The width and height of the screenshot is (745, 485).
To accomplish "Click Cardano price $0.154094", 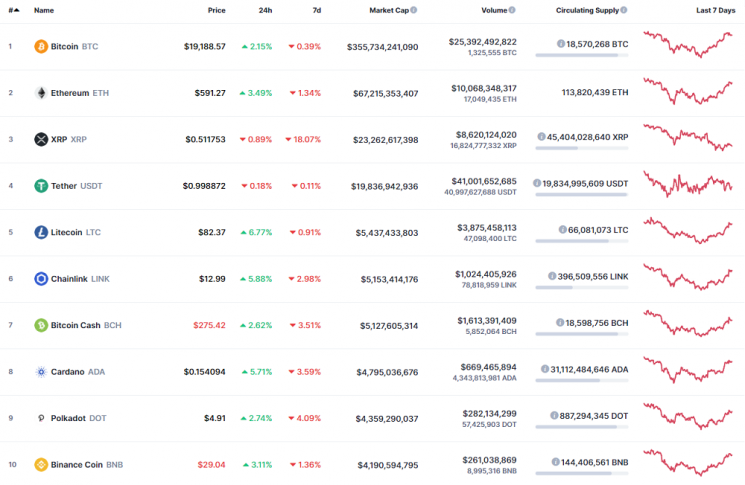I will [x=204, y=372].
